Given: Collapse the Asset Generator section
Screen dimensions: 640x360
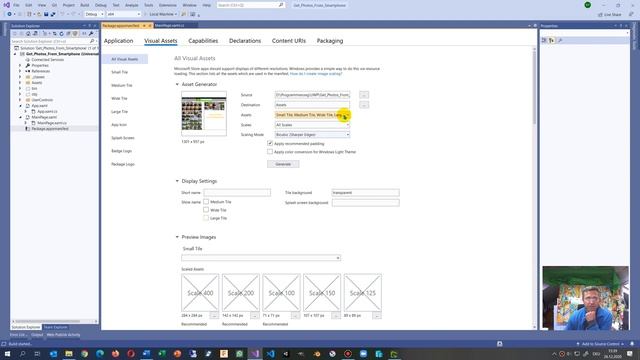Looking at the screenshot, I should (x=177, y=84).
